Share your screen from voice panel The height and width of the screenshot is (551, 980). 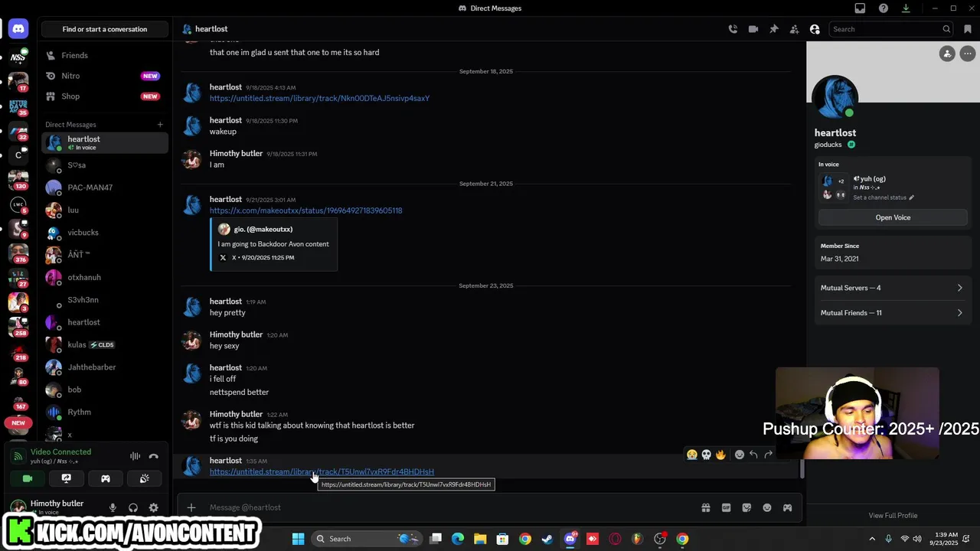pos(67,478)
